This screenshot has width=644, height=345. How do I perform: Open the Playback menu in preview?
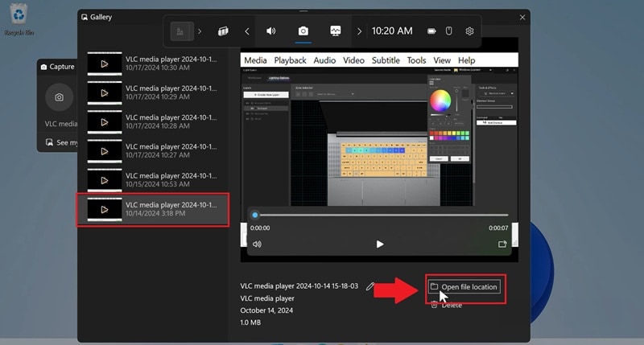(290, 60)
